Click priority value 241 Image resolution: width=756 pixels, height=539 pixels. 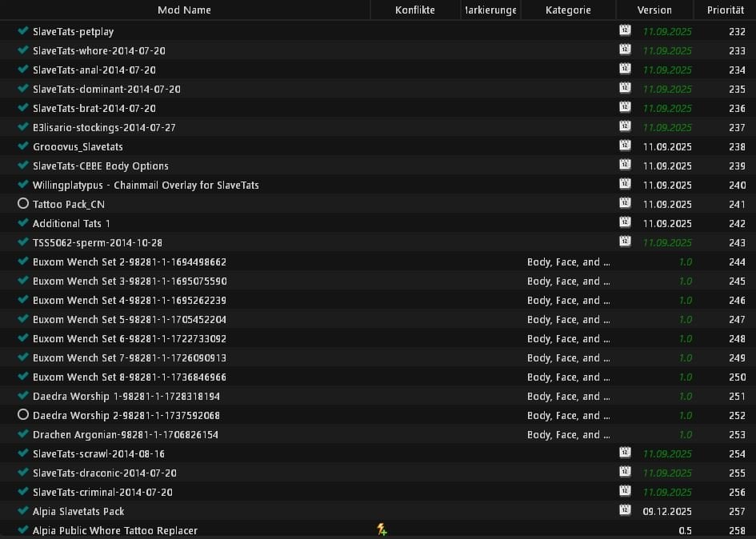[x=737, y=205]
